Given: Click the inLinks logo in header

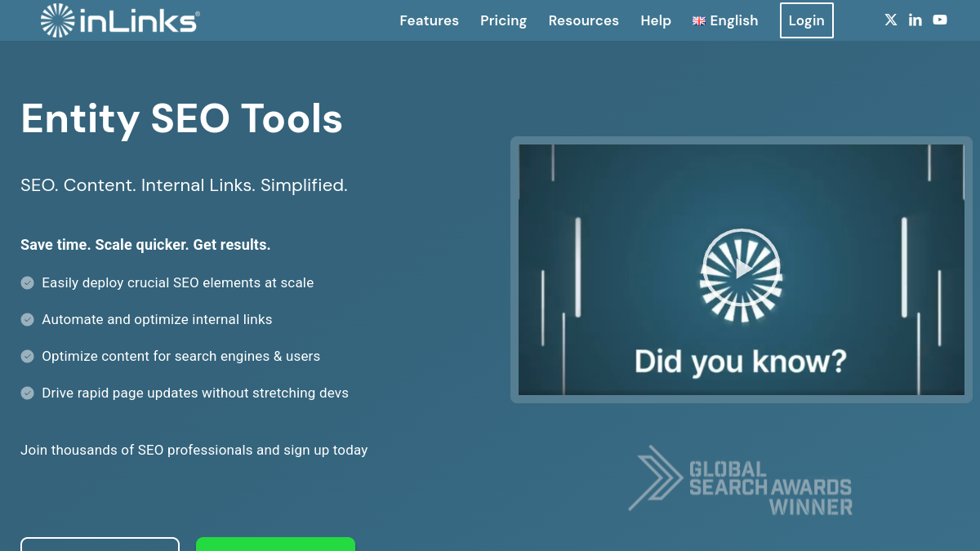Looking at the screenshot, I should pyautogui.click(x=120, y=20).
